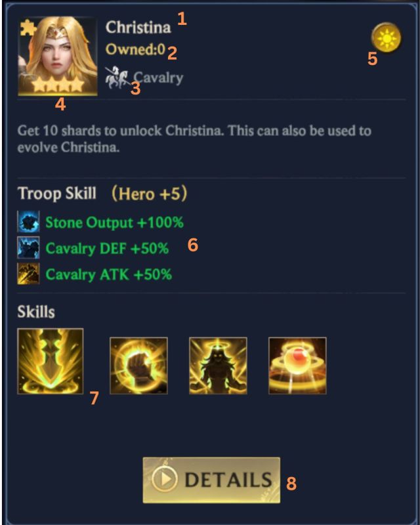The image size is (420, 525).
Task: Select the Cavalry DEF skill icon
Action: click(x=28, y=247)
